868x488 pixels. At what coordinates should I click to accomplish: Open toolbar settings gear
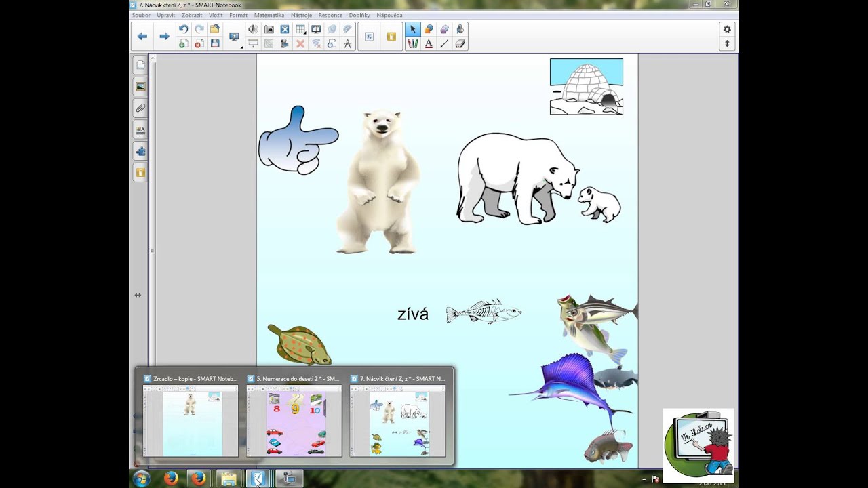(x=727, y=29)
